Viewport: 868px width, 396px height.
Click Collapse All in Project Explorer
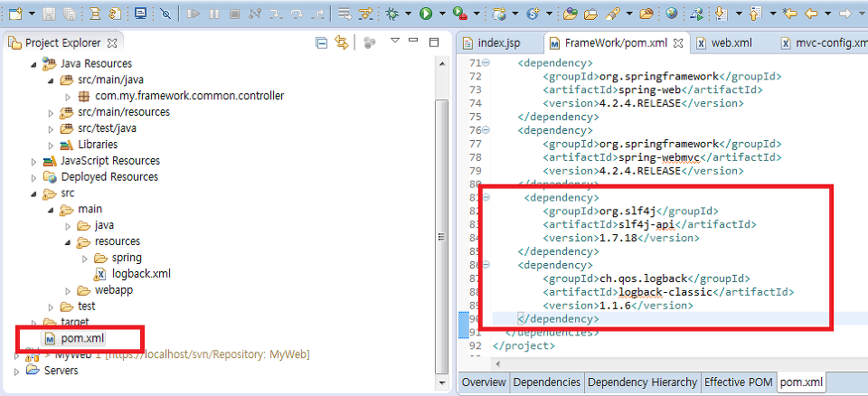[321, 42]
